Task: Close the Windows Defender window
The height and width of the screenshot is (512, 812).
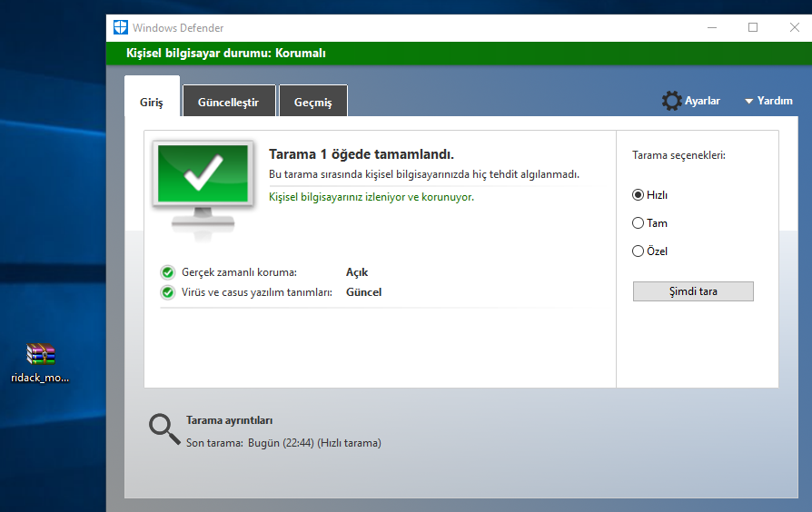Action: click(x=795, y=27)
